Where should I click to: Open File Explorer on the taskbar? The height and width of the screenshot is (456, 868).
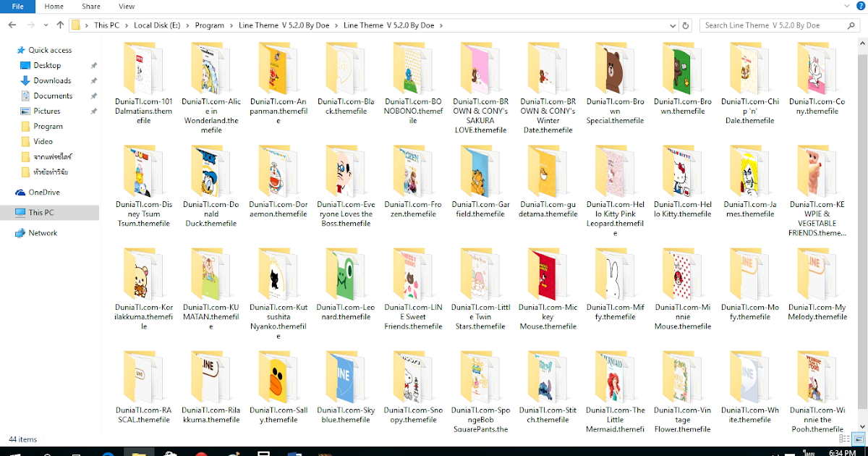point(138,452)
